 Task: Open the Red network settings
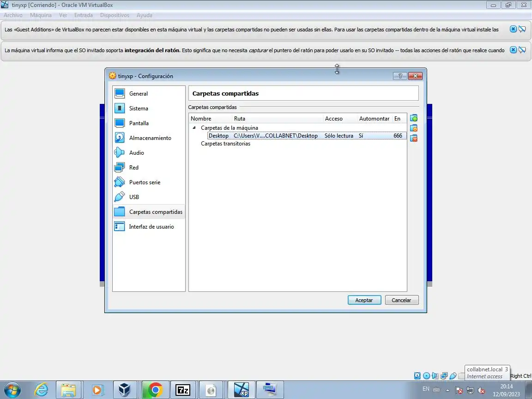click(x=149, y=167)
